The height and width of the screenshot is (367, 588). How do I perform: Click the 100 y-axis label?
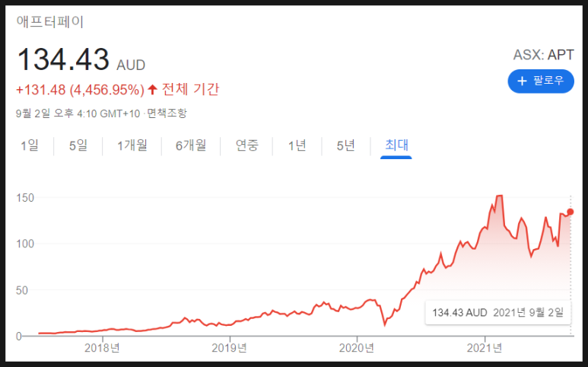(25, 244)
